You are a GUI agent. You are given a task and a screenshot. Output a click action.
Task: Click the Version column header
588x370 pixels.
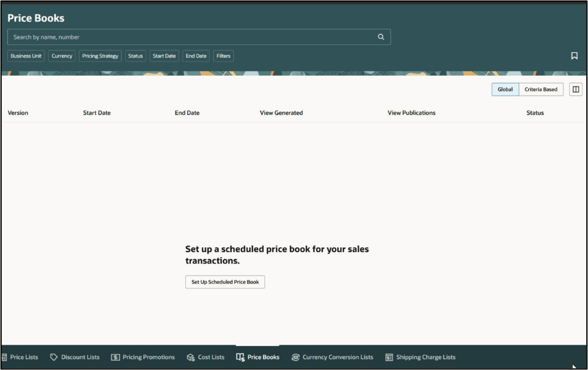click(x=18, y=113)
